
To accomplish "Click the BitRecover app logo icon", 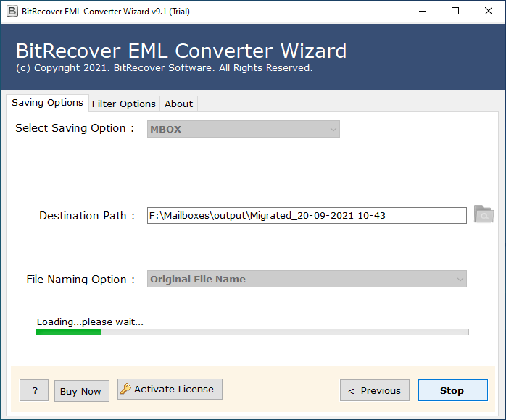I will tap(12, 12).
